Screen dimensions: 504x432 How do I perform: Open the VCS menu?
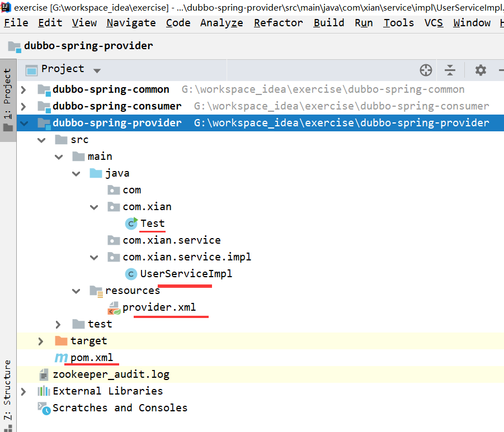[x=434, y=23]
